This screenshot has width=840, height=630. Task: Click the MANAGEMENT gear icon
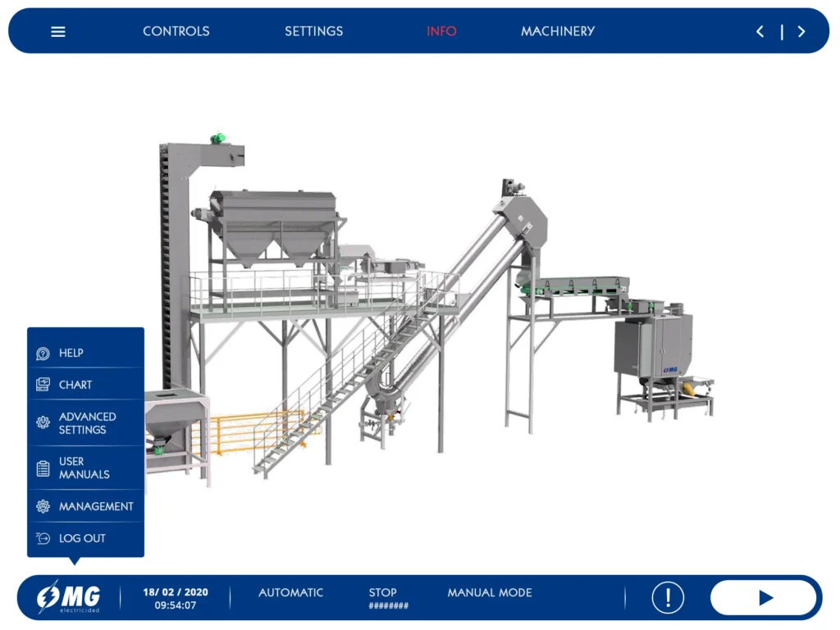point(43,506)
